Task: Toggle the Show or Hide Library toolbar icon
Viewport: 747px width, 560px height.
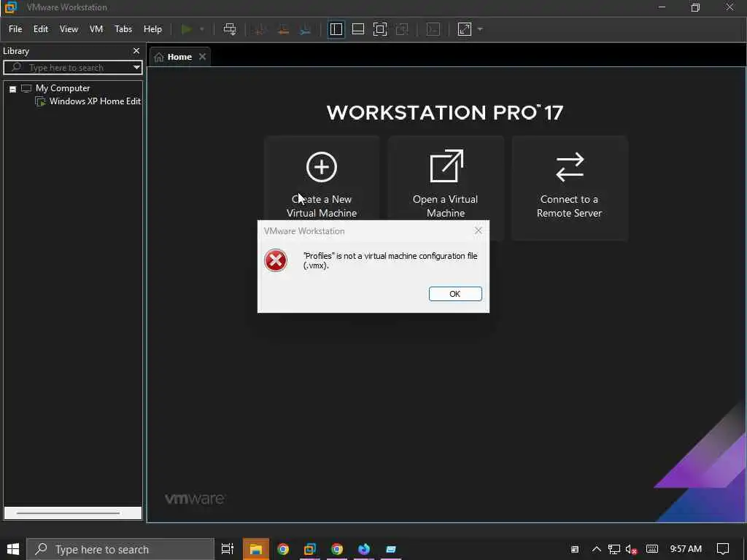Action: [336, 29]
